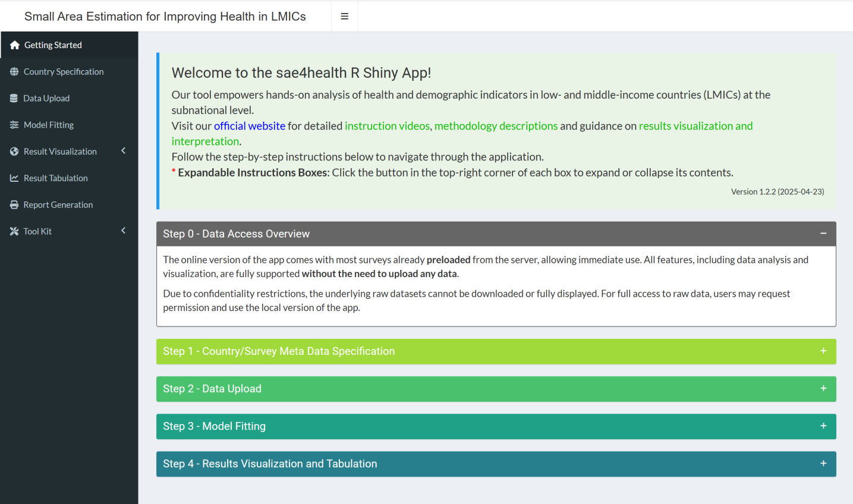Click the chart icon for Result Tabulation
This screenshot has height=504, width=853.
[14, 178]
